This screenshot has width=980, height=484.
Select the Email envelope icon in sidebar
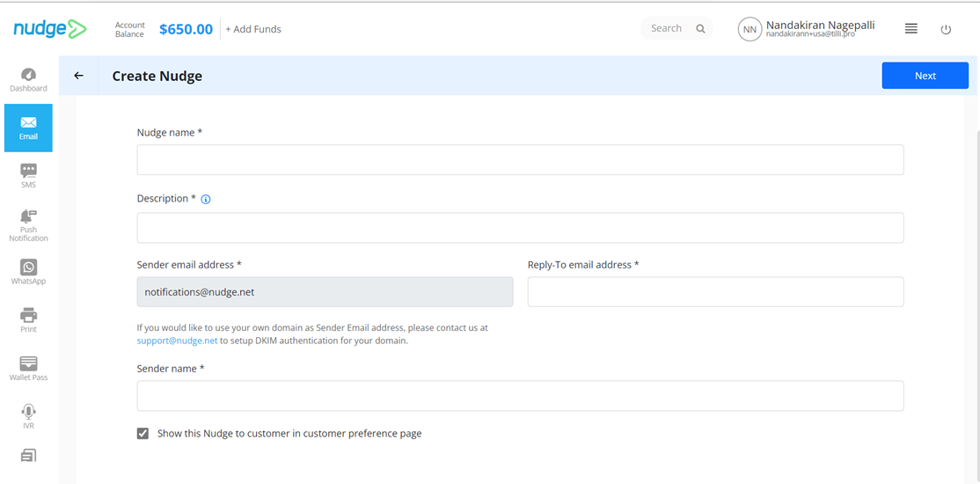point(28,122)
